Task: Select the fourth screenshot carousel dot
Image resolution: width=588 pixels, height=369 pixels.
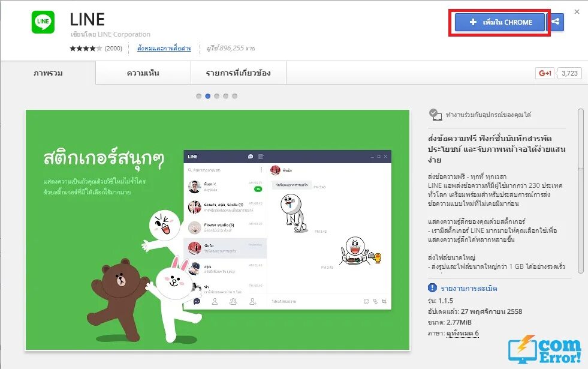Action: [x=226, y=96]
